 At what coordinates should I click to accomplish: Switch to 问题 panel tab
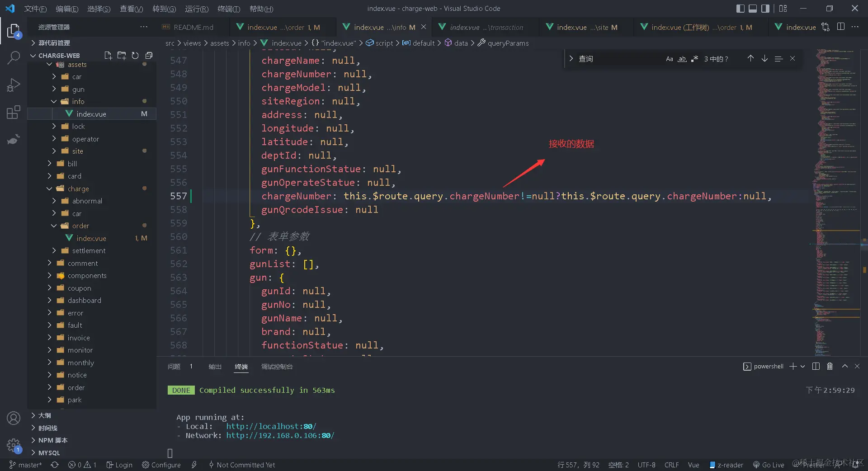[174, 367]
